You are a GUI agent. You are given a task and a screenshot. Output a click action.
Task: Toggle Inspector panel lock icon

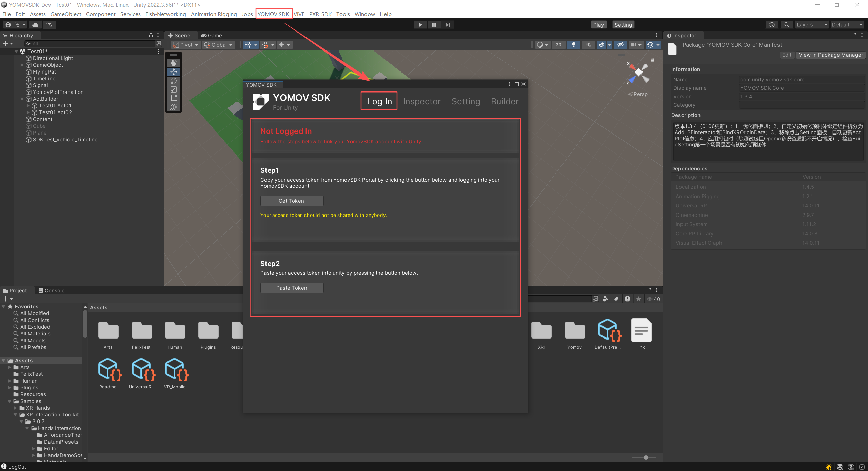[854, 35]
